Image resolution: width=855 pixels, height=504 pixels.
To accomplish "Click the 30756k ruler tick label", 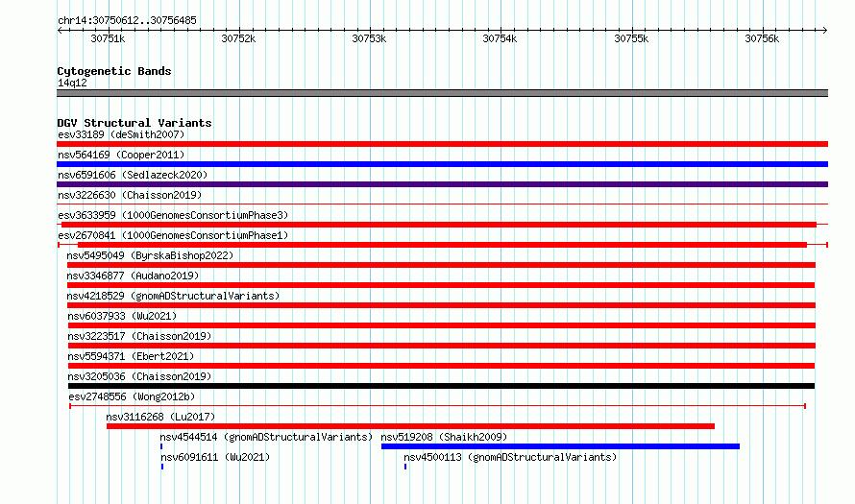I will [763, 38].
